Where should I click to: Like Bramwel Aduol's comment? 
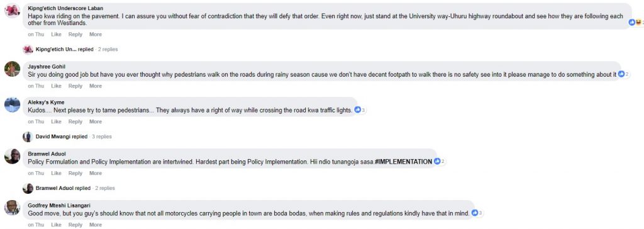(56, 174)
